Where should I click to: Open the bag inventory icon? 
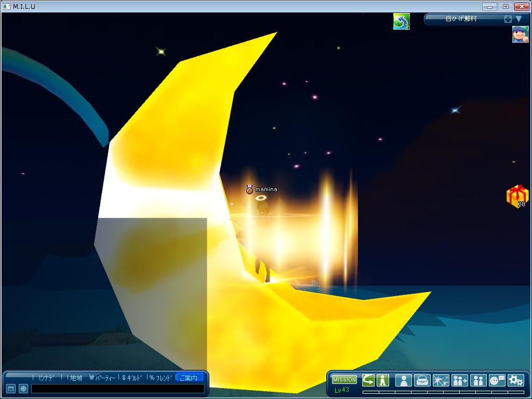[x=422, y=380]
